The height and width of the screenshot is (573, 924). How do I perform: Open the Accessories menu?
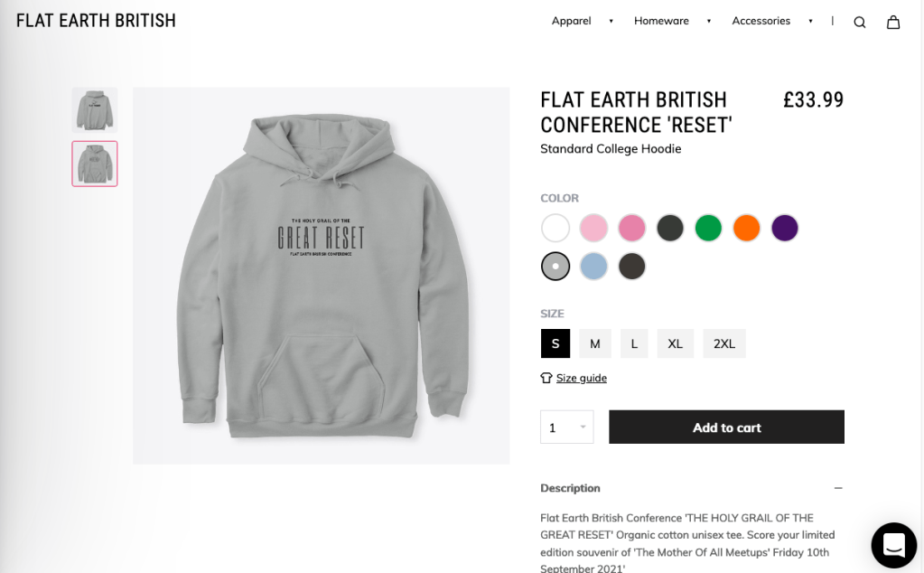click(761, 21)
